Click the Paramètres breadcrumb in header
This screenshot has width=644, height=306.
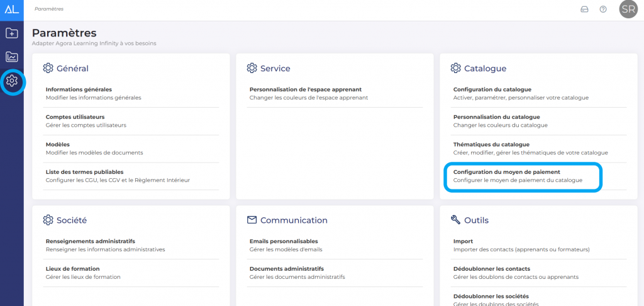[x=49, y=9]
